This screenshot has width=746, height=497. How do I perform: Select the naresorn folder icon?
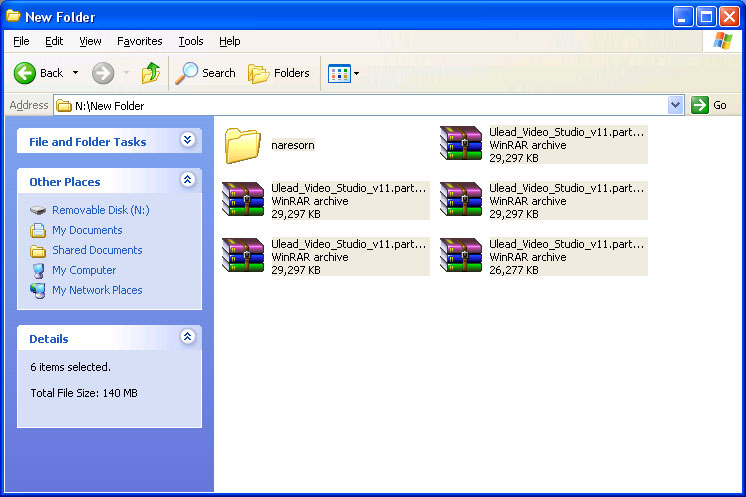[x=243, y=146]
